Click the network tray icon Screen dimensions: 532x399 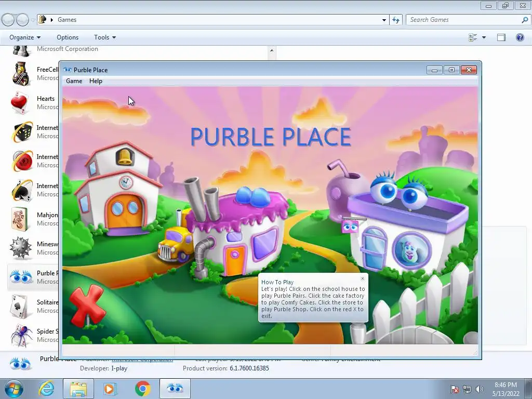(467, 389)
